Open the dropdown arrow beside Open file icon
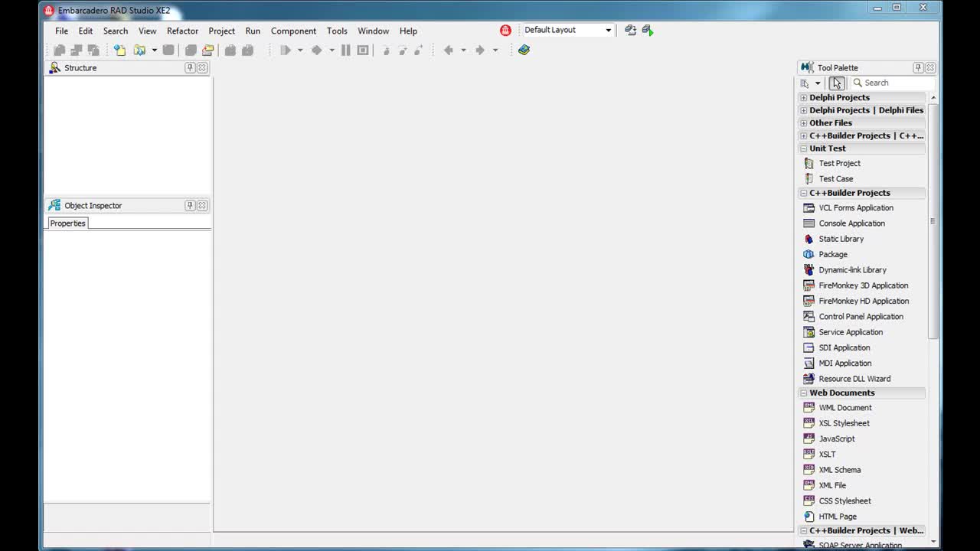 (x=154, y=50)
